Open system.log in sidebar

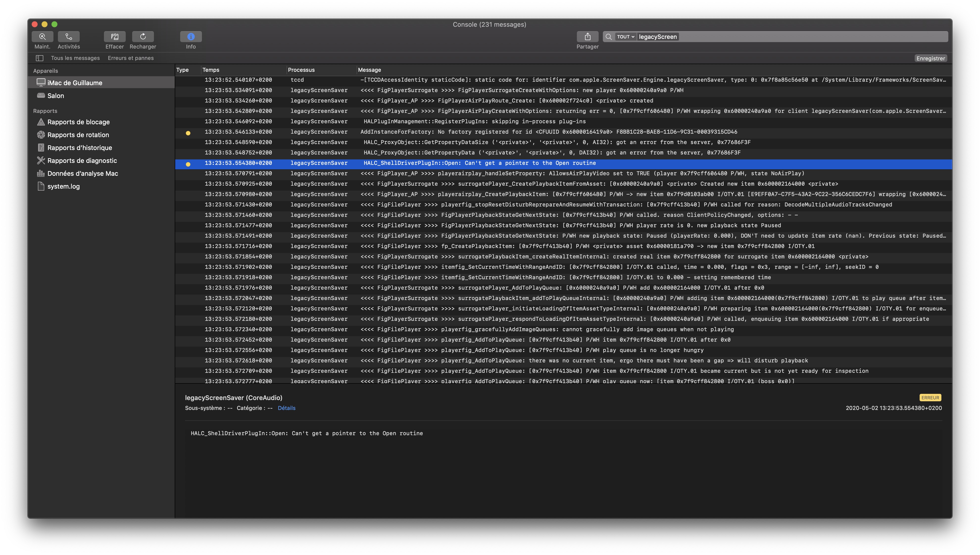click(x=101, y=186)
